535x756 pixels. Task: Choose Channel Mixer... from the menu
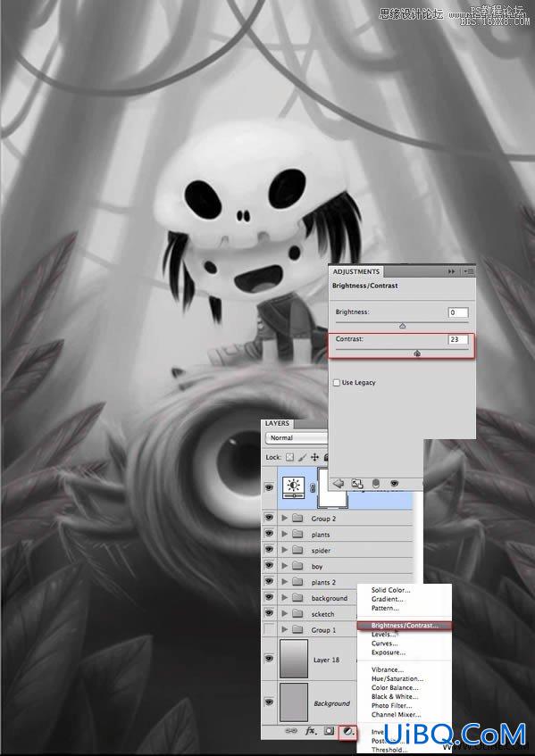click(396, 715)
